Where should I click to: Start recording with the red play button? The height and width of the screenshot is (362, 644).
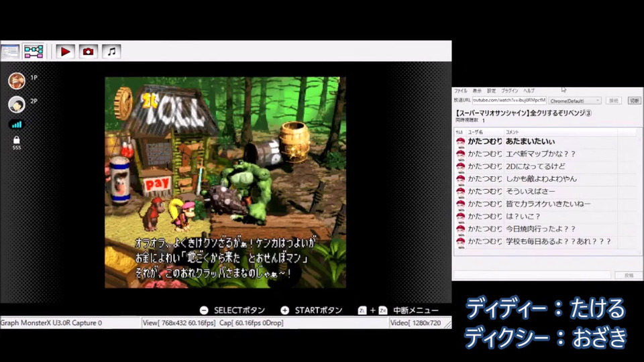click(65, 52)
